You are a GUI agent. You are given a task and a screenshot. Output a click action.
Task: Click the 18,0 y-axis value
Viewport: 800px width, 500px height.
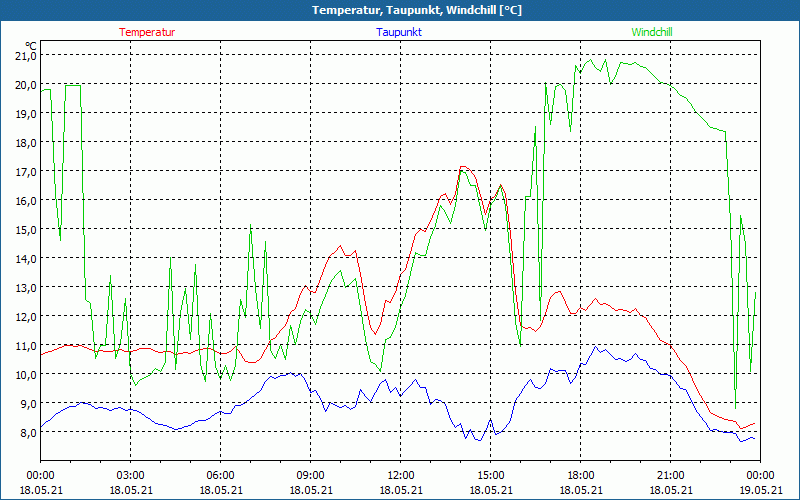pyautogui.click(x=26, y=143)
